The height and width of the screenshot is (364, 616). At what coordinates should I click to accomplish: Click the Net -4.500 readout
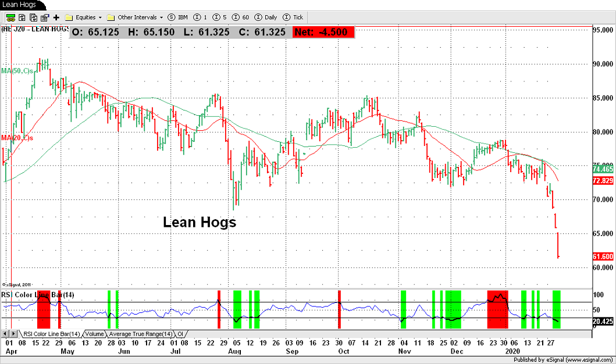323,32
